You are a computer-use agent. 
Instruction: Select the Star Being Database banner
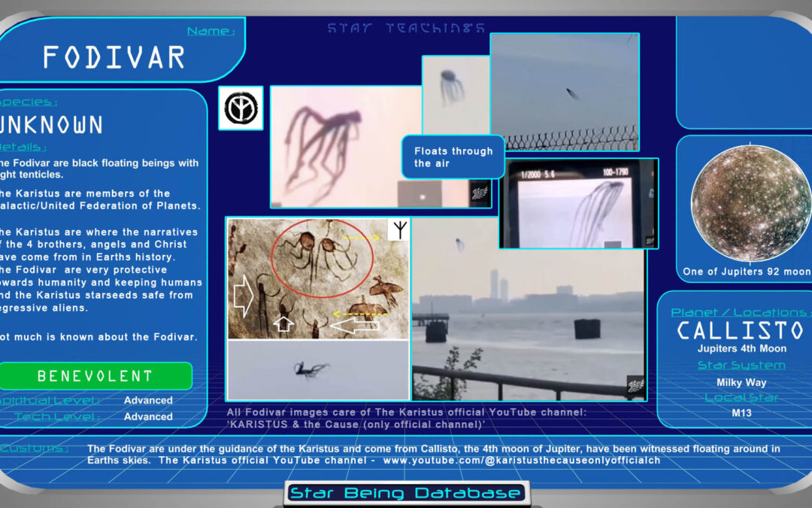coord(406,493)
